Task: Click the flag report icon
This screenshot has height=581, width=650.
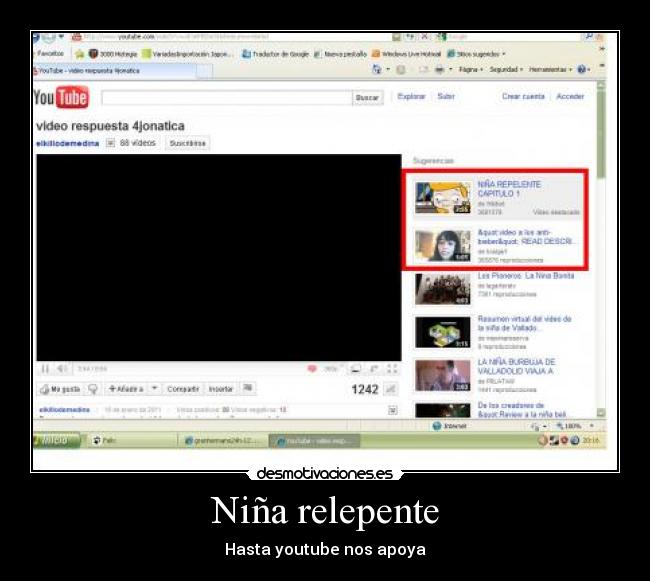Action: pos(248,388)
